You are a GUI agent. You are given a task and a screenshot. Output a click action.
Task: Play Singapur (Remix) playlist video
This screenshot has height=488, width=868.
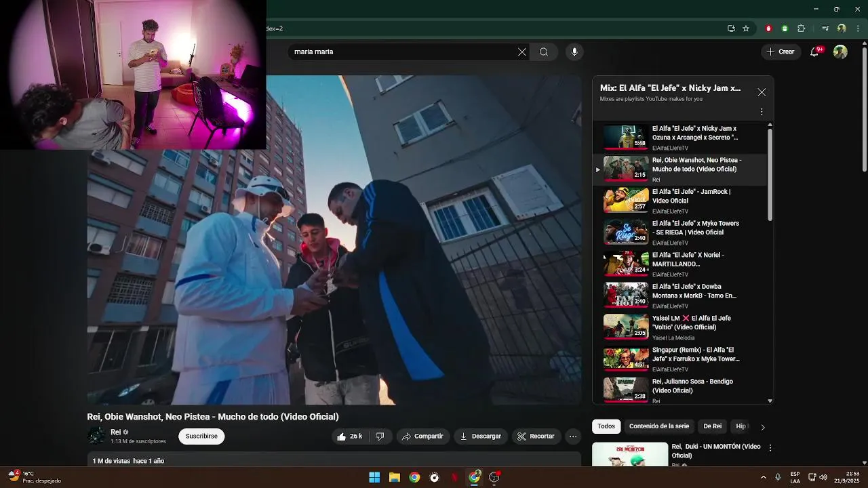coord(680,359)
